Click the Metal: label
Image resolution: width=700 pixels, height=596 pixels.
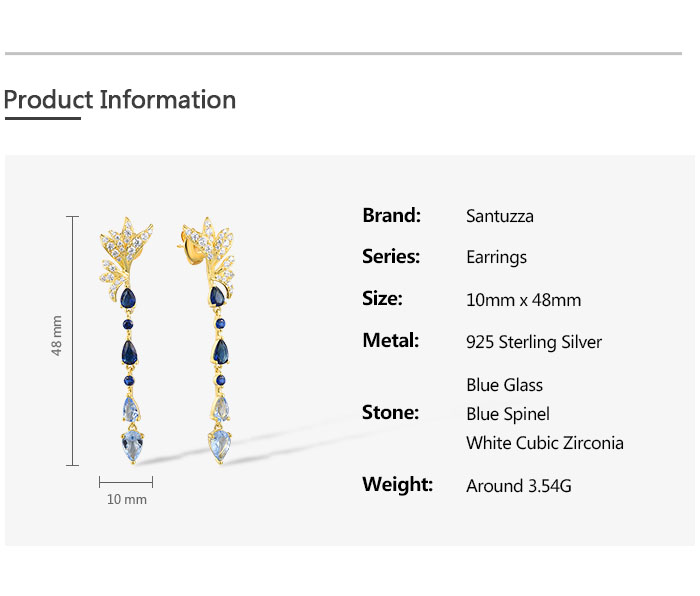(390, 341)
